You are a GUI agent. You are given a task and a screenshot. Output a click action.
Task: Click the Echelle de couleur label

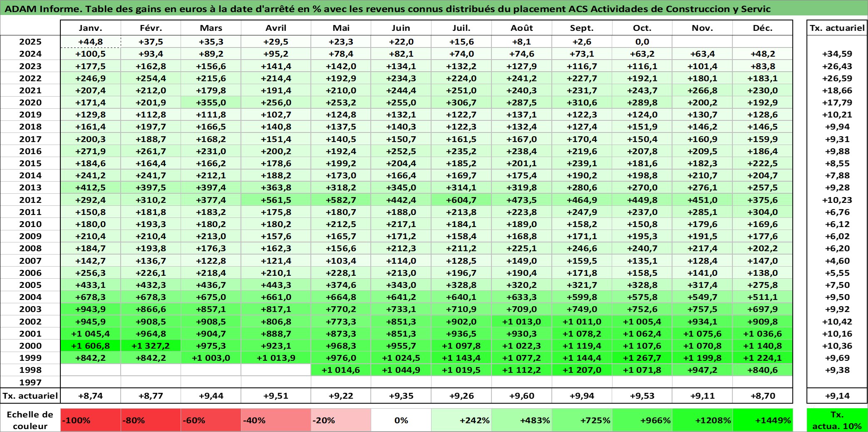coord(30,420)
